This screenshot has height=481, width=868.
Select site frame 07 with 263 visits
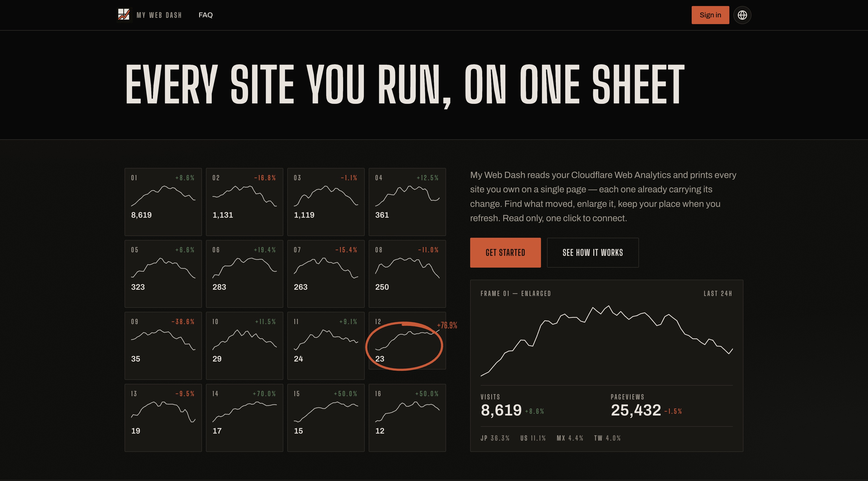pyautogui.click(x=326, y=274)
